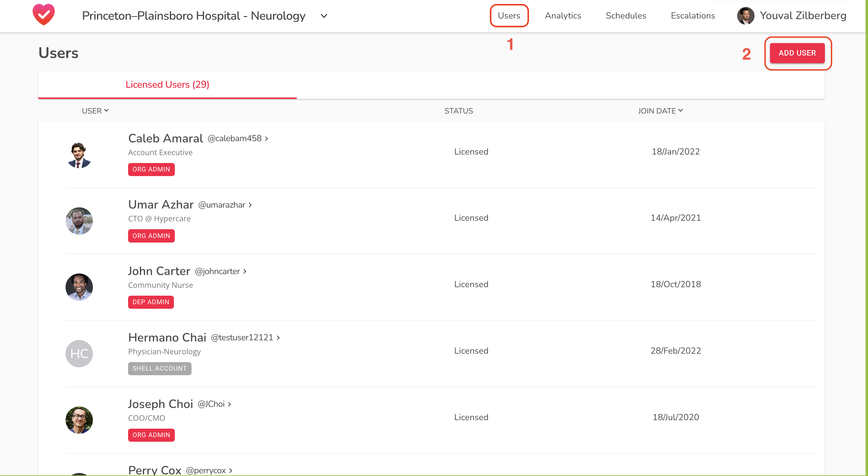The image size is (868, 476).
Task: Click Caleb Amaral's ORG ADMIN badge
Action: coord(151,170)
